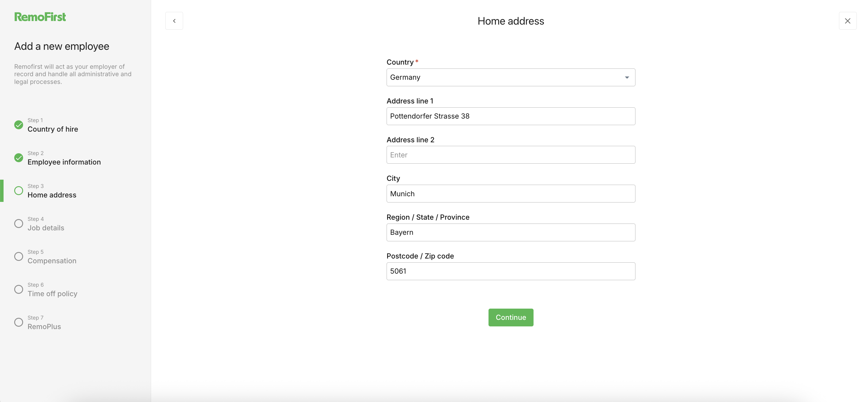Viewport: 868px width, 402px height.
Task: Click the Continue button
Action: [511, 317]
